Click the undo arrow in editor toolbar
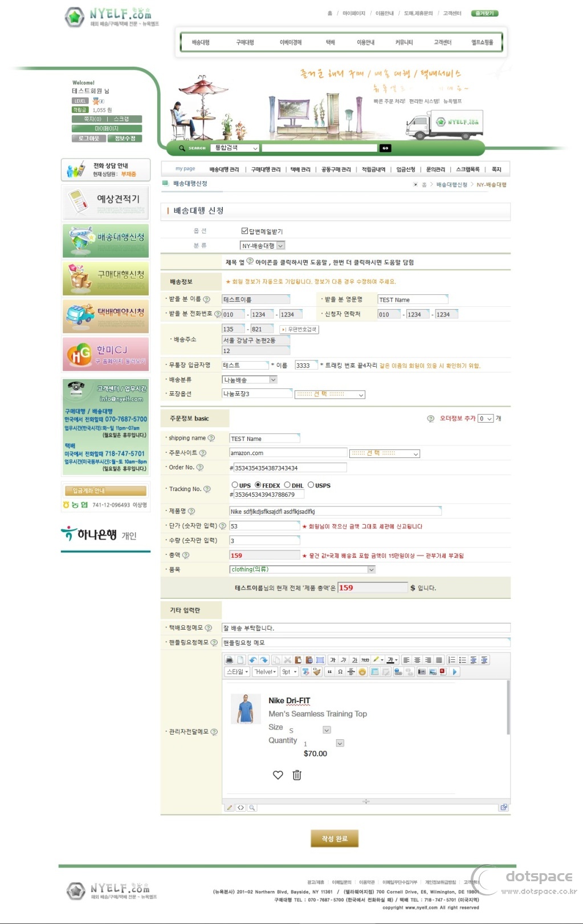This screenshot has width=583, height=924. click(252, 660)
